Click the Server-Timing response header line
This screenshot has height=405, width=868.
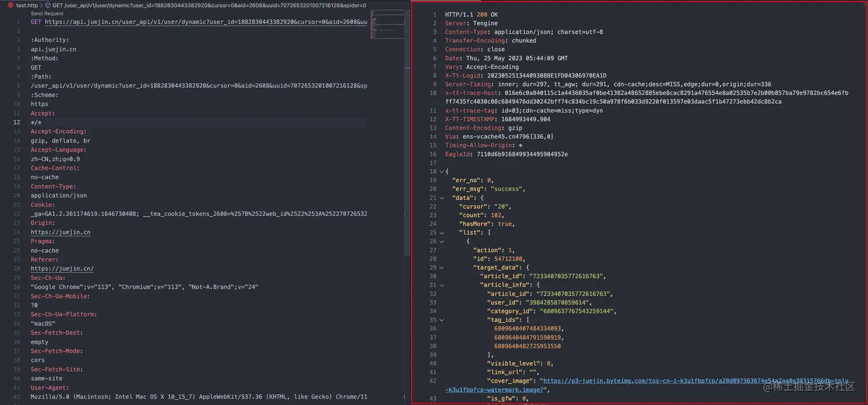[x=608, y=84]
